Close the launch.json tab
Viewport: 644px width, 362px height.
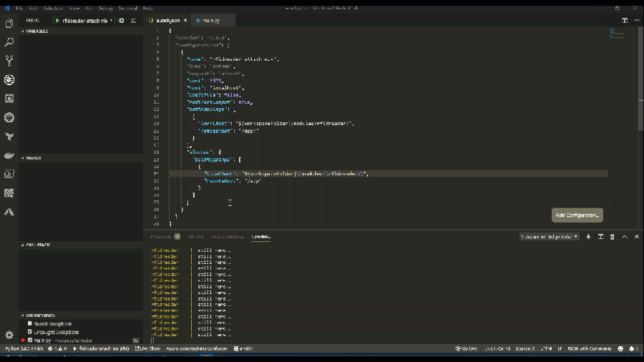(x=185, y=21)
